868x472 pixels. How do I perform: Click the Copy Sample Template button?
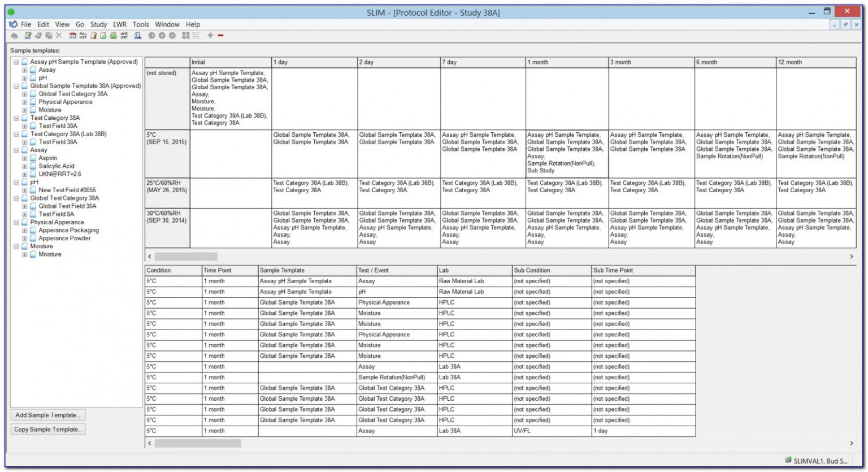point(48,429)
